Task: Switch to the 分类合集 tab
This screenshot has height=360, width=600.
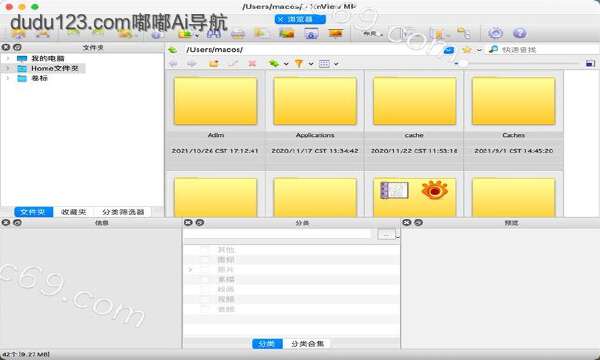Action: (307, 344)
